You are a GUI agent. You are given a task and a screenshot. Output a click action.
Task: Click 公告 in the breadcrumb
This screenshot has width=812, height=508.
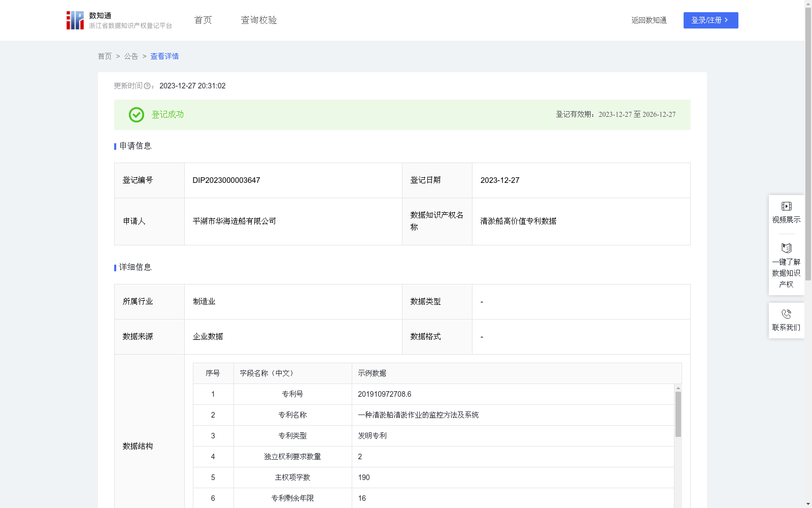[x=131, y=56]
